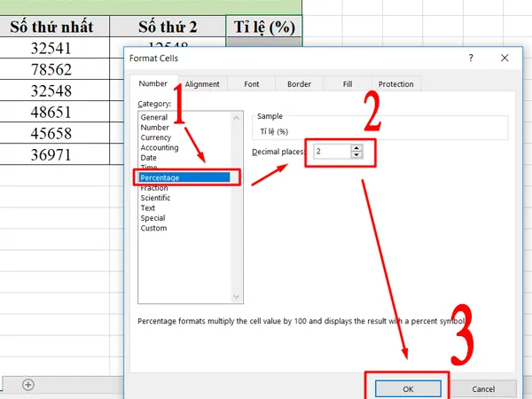Increase decimal places with up arrow
The image size is (532, 399).
point(356,148)
